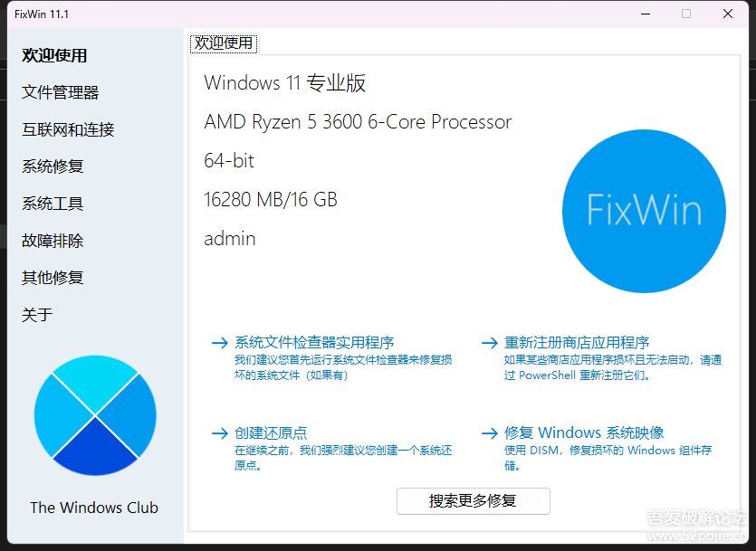Click the round blue FixWin logo
Image resolution: width=756 pixels, height=551 pixels.
point(644,211)
